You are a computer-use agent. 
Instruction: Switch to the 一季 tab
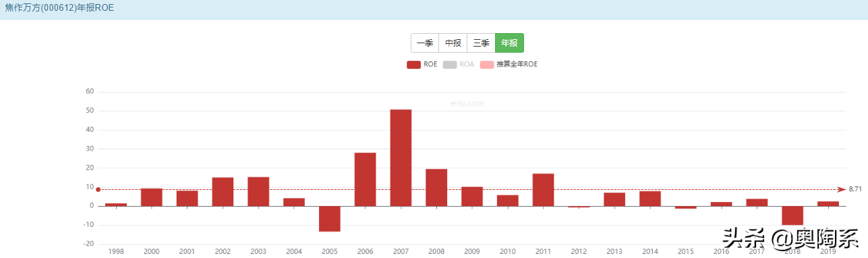point(425,43)
